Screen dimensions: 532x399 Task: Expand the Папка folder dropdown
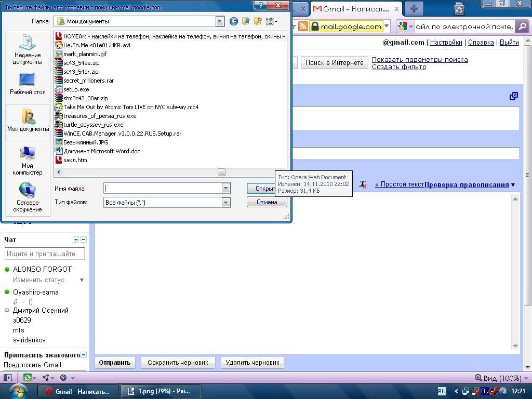click(220, 21)
